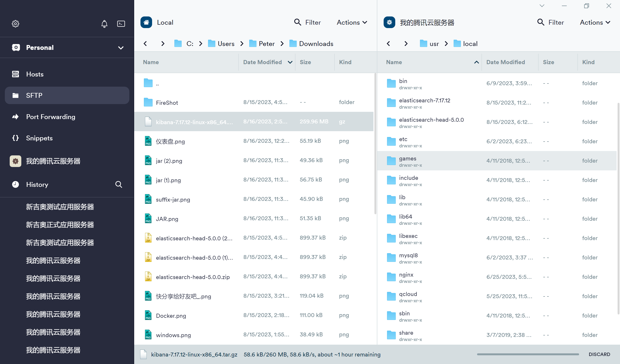The image size is (620, 364).
Task: Click the Filter magnifier in remote pane
Action: [541, 22]
